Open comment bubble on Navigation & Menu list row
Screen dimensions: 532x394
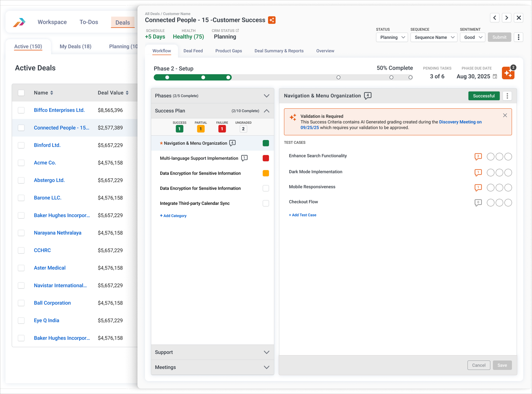pyautogui.click(x=232, y=143)
